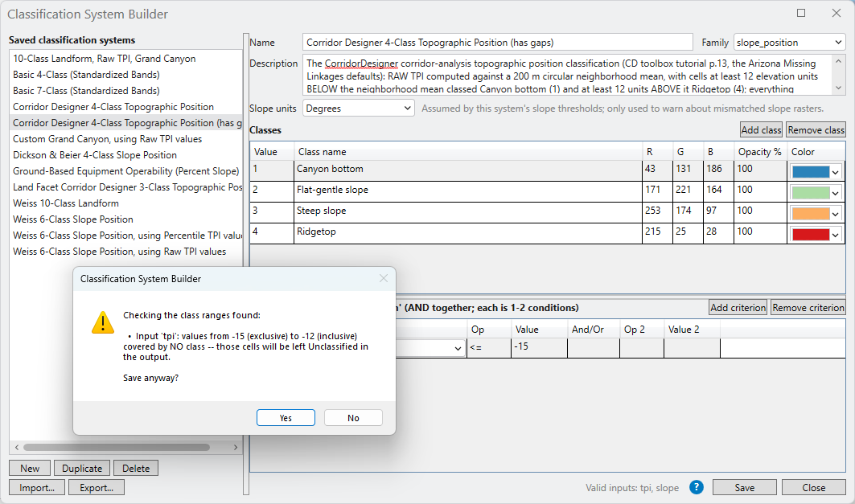Click the criterion Op '<=' cell
The width and height of the screenshot is (855, 504).
point(488,347)
